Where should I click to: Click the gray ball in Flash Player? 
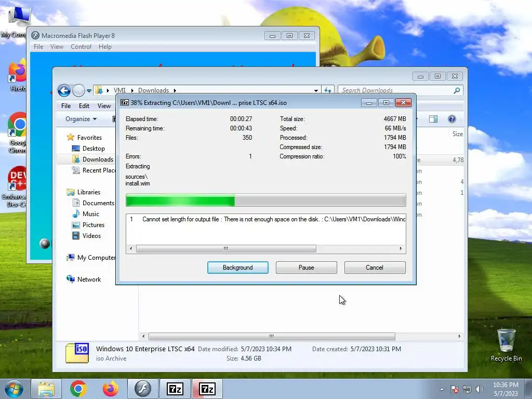(x=45, y=244)
